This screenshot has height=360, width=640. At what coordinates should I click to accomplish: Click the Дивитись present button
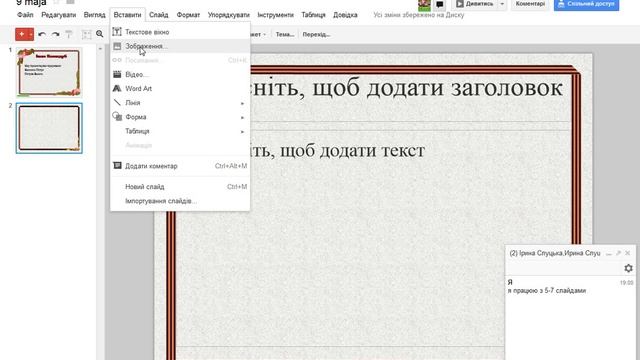[x=474, y=4]
